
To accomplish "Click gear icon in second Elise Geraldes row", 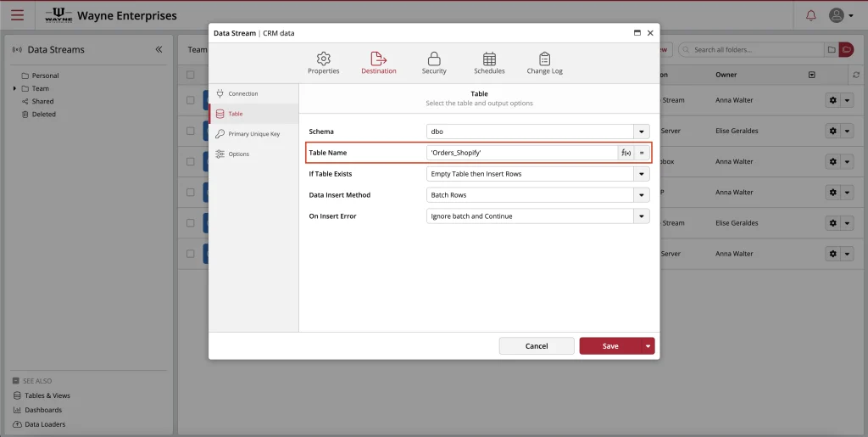I will 832,222.
